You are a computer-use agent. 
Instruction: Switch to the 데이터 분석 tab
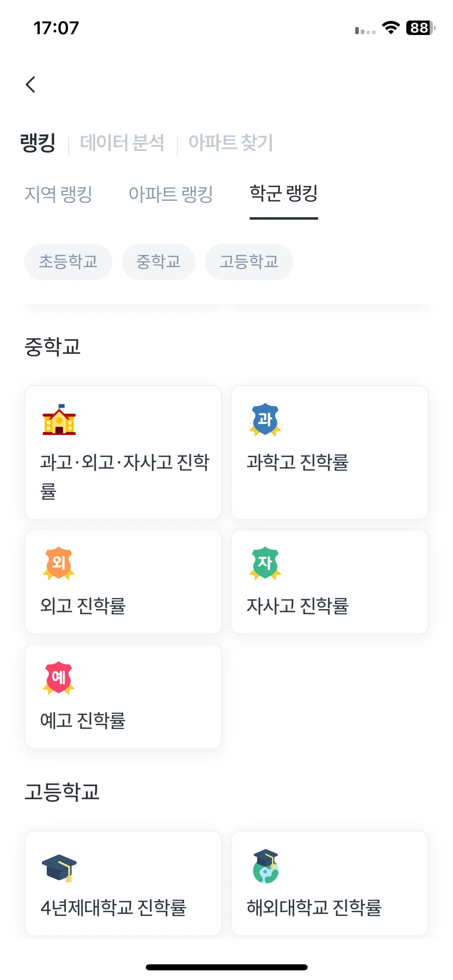click(122, 143)
